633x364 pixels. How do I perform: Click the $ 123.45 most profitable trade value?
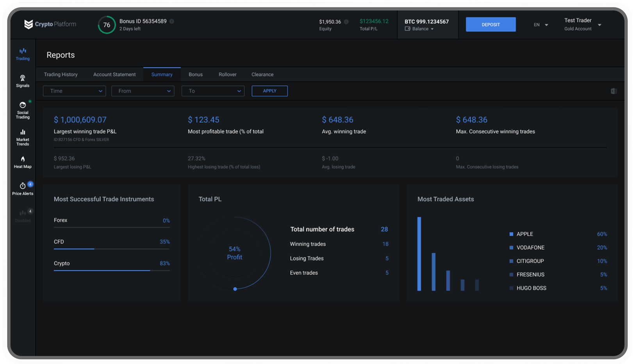[203, 120]
